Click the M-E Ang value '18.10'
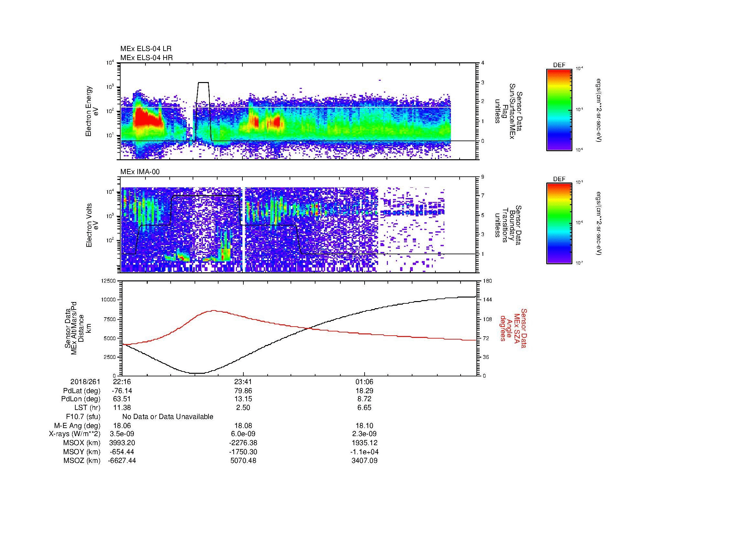 pyautogui.click(x=365, y=426)
